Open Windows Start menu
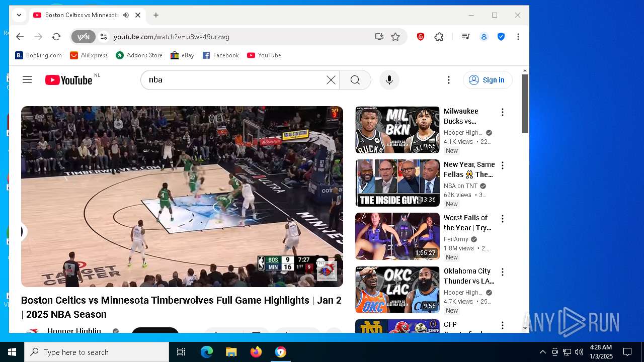The image size is (644, 362). coord(12,352)
